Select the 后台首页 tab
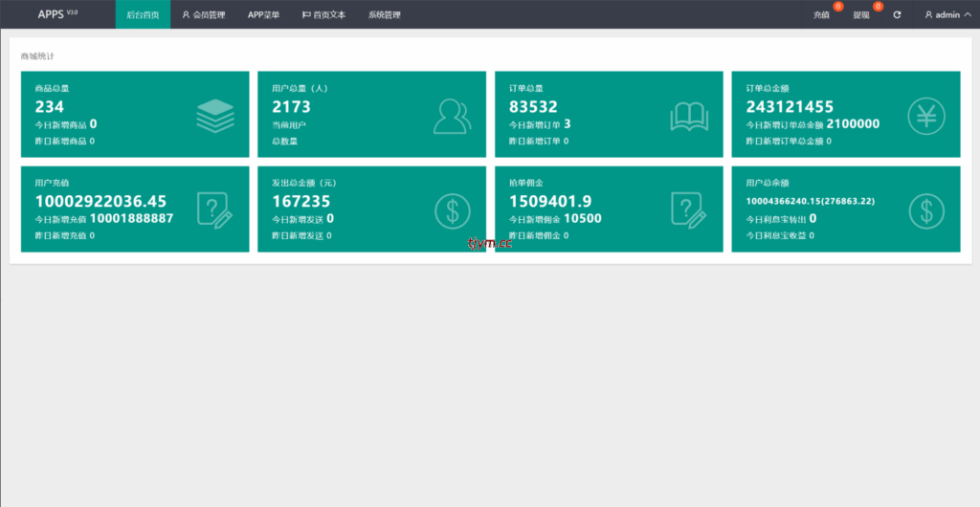Screen dimensions: 980x507 point(143,15)
